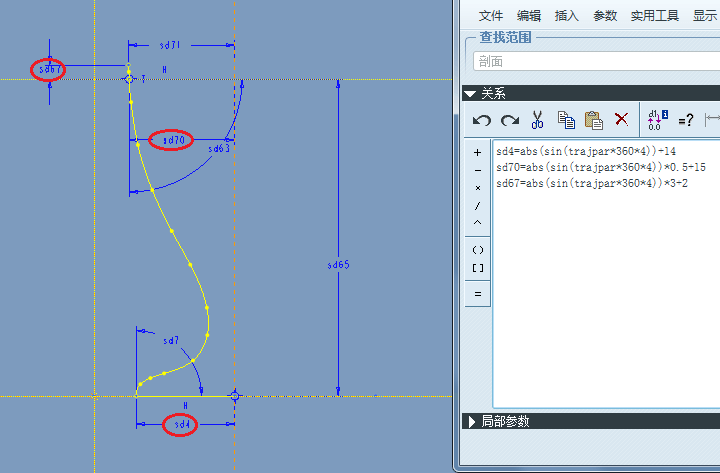Select the sd71 dimension label
The width and height of the screenshot is (720, 473).
point(170,45)
